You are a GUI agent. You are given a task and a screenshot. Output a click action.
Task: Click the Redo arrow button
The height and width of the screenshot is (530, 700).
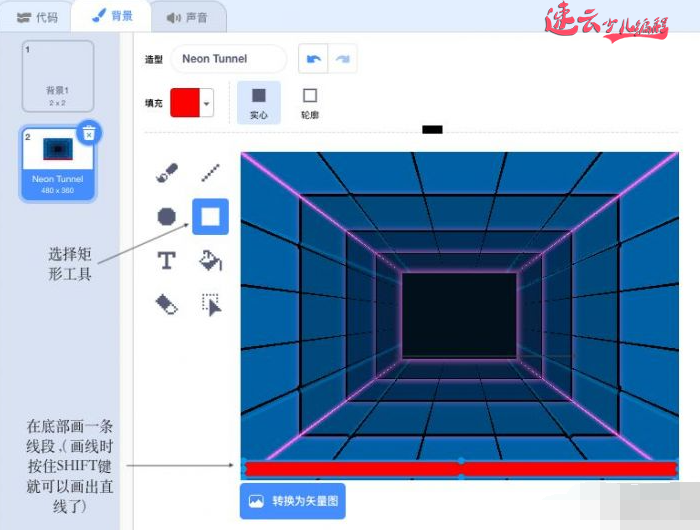pos(342,59)
